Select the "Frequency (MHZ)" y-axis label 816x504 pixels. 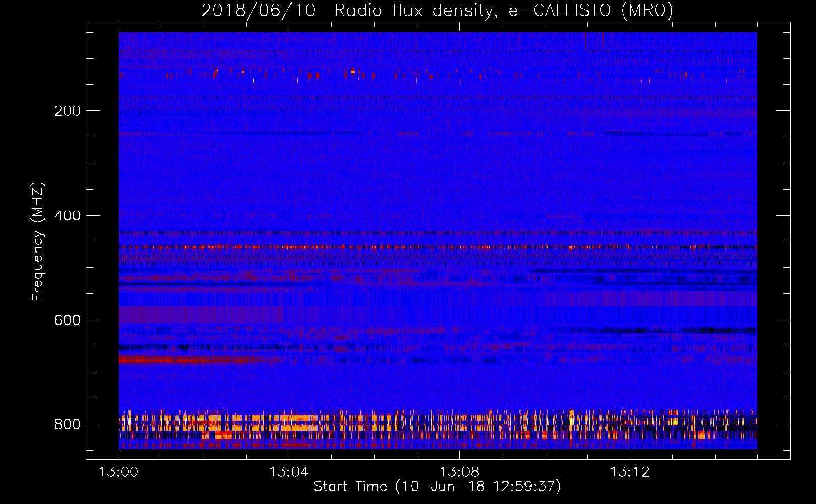(38, 241)
